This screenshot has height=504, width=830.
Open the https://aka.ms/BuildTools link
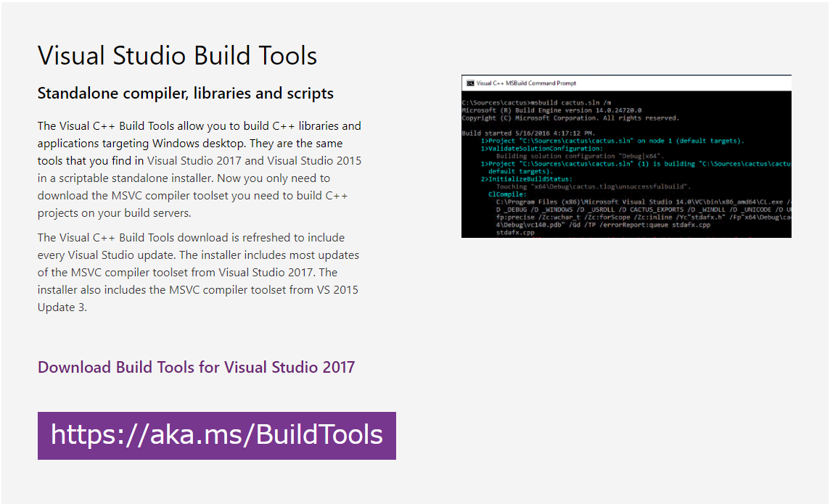[x=215, y=435]
